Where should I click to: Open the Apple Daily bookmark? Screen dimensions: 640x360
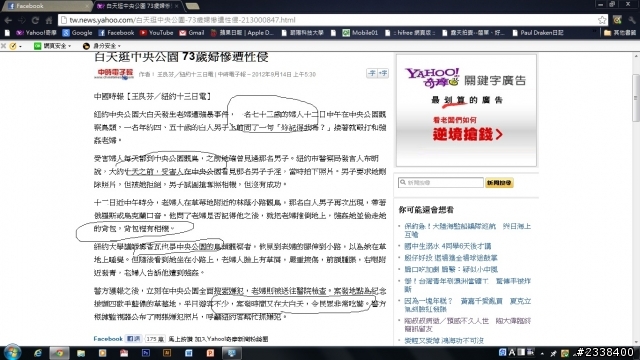(242, 33)
